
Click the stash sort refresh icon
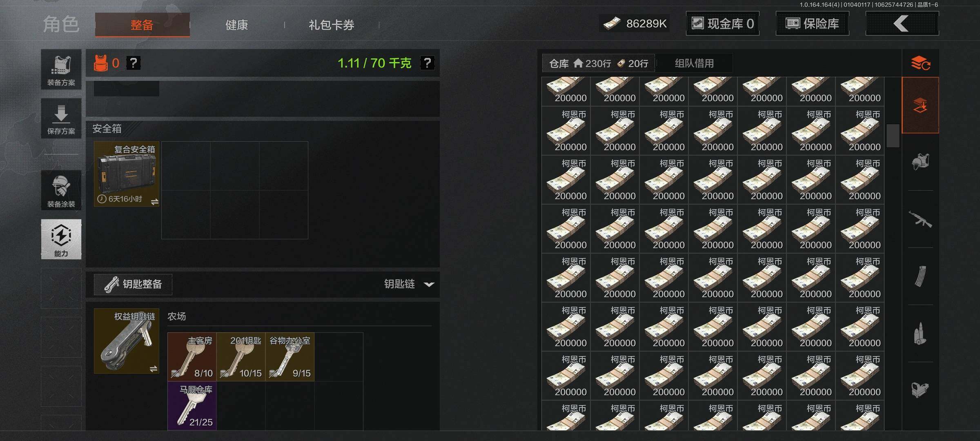(920, 63)
